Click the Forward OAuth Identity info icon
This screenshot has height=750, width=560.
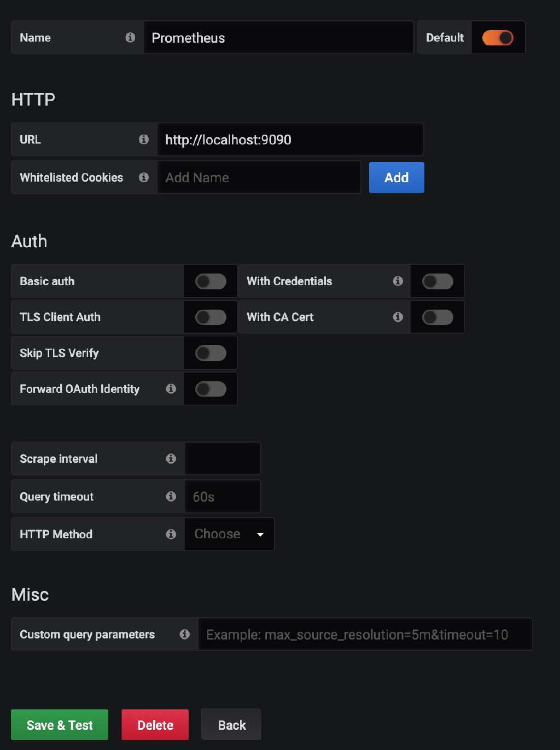pyautogui.click(x=171, y=388)
